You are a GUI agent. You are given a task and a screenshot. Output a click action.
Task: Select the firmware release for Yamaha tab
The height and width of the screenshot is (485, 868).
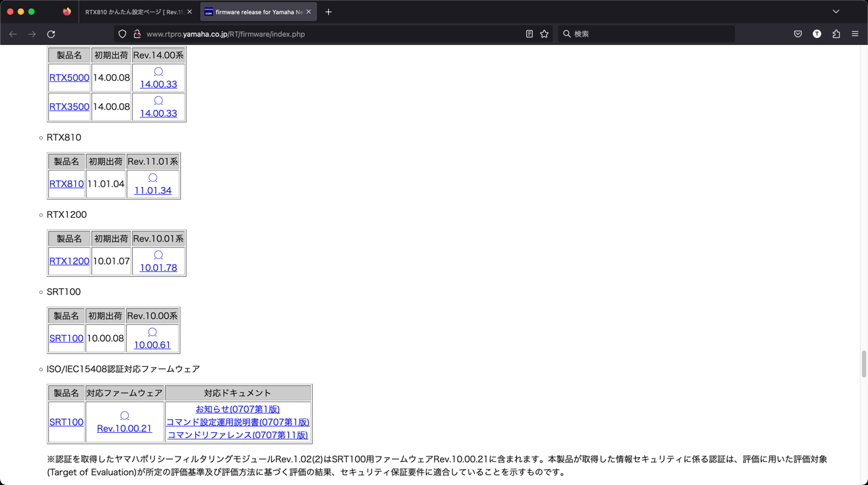point(258,12)
